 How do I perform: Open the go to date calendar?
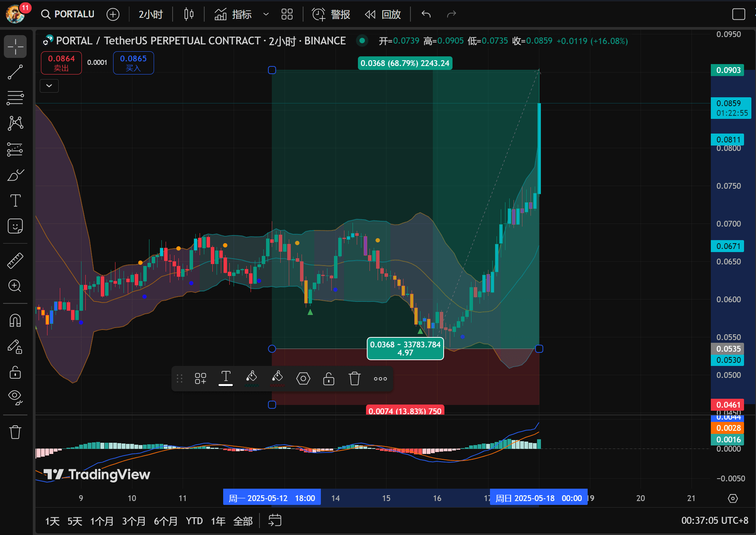[x=275, y=521]
